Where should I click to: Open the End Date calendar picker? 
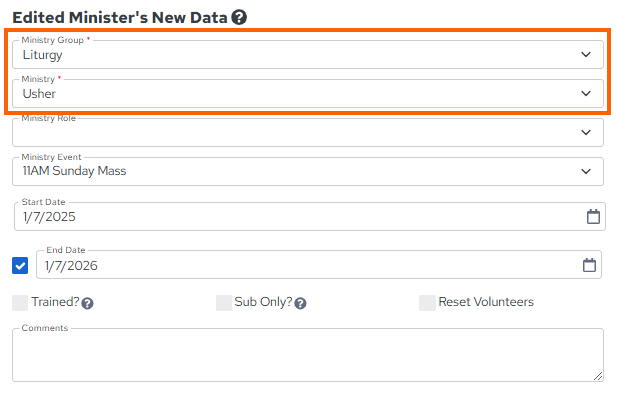pos(589,265)
